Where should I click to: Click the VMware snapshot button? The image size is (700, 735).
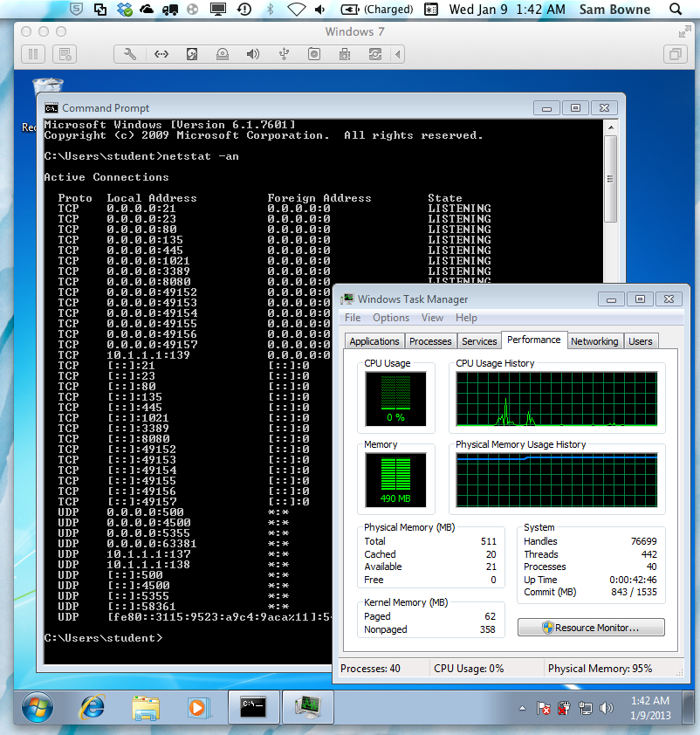[x=63, y=54]
